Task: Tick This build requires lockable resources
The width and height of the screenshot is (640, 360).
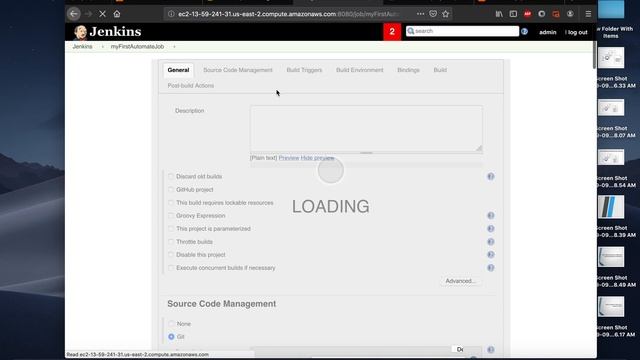Action: pos(171,202)
